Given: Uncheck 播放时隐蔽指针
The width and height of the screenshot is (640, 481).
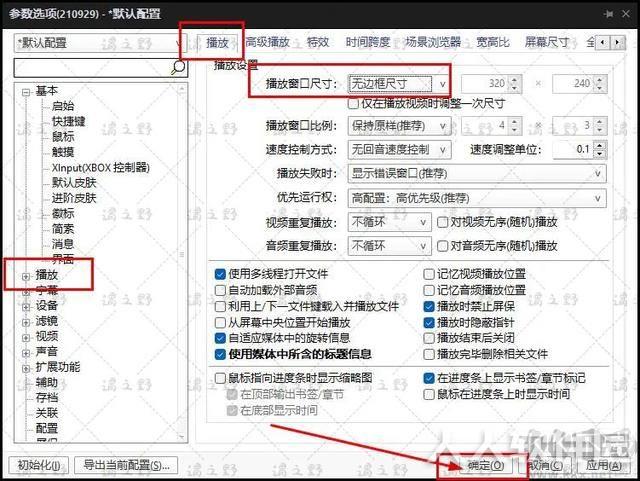Looking at the screenshot, I should 429,323.
